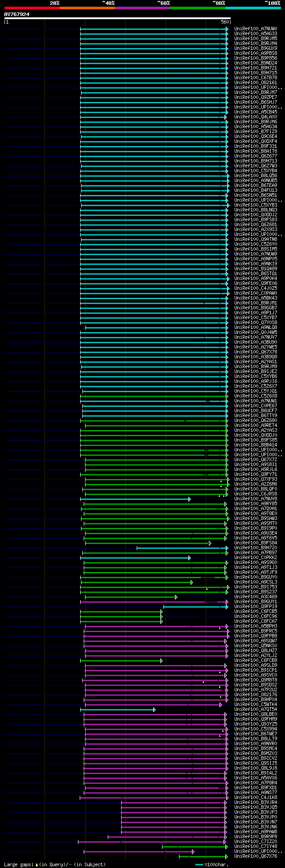Click the green alignment bar for UniRef100_C6FCB9

pyautogui.click(x=122, y=661)
